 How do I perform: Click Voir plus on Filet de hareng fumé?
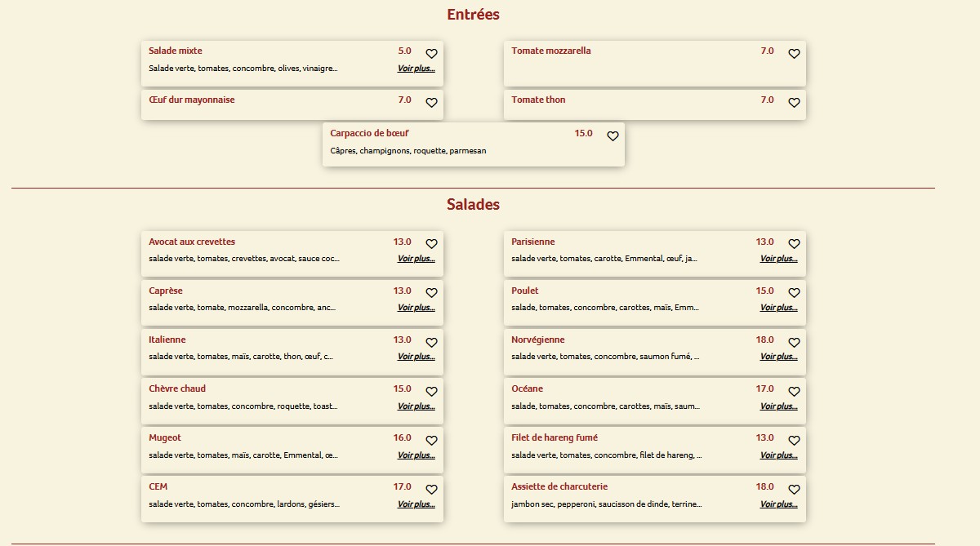coord(778,455)
